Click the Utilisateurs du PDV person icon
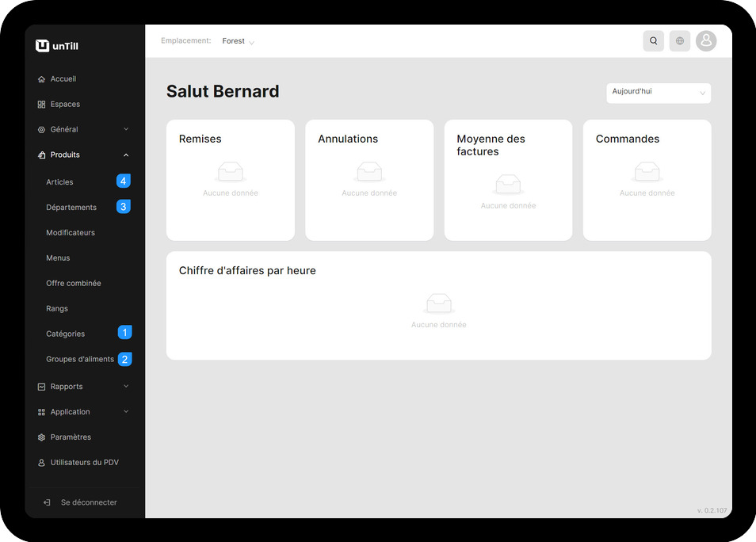The height and width of the screenshot is (542, 756). [x=41, y=463]
